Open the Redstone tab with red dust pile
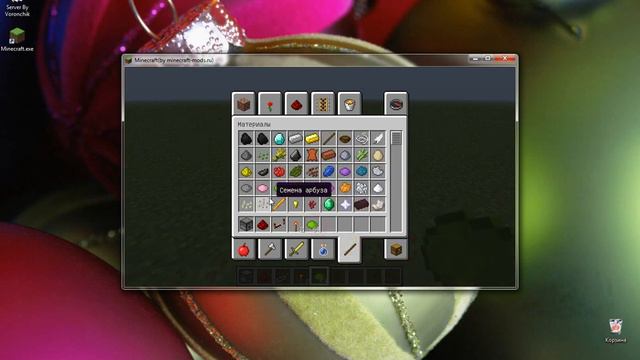Screen dimensions: 640x360 pyautogui.click(x=296, y=104)
